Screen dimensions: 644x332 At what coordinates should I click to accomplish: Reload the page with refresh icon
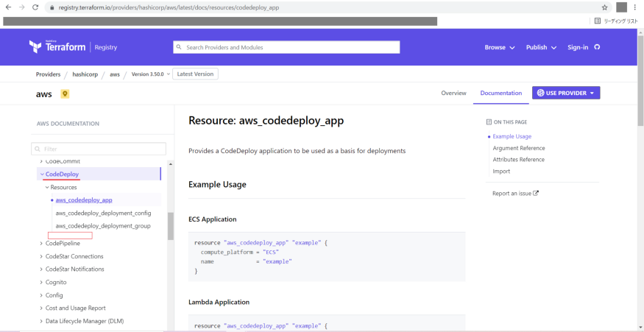(35, 7)
